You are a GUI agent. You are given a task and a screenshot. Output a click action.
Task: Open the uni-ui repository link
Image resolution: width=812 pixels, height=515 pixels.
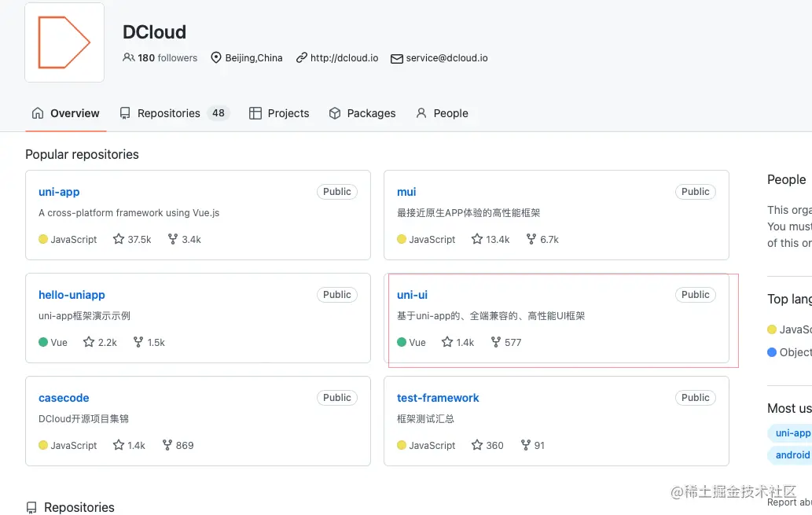point(412,295)
